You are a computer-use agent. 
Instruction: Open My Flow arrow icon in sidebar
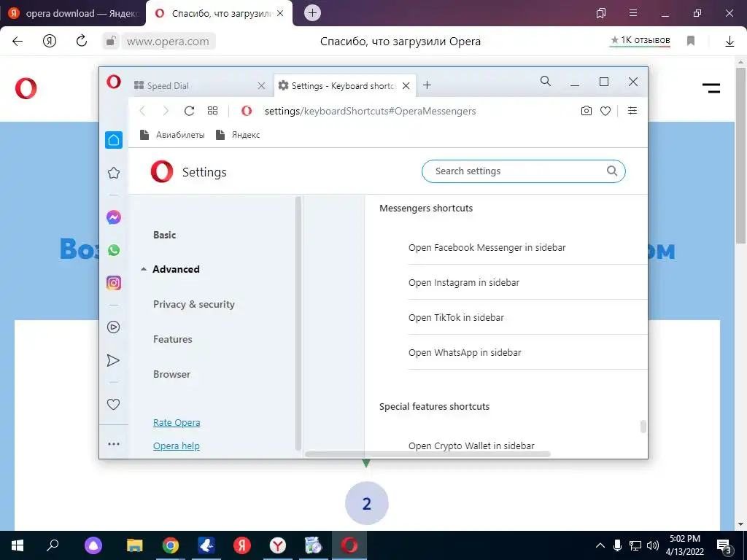coord(113,360)
